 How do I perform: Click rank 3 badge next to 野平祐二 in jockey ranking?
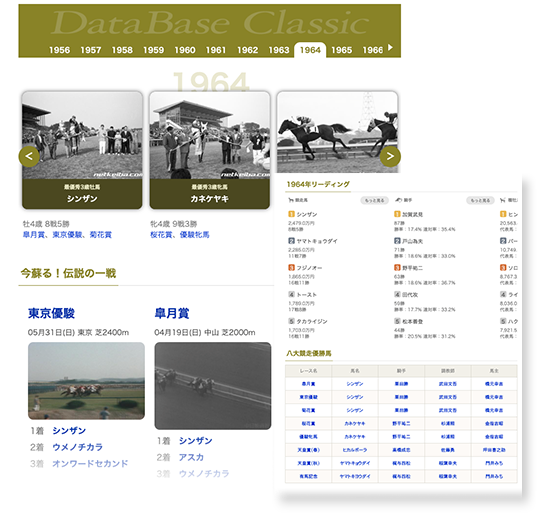pos(397,268)
